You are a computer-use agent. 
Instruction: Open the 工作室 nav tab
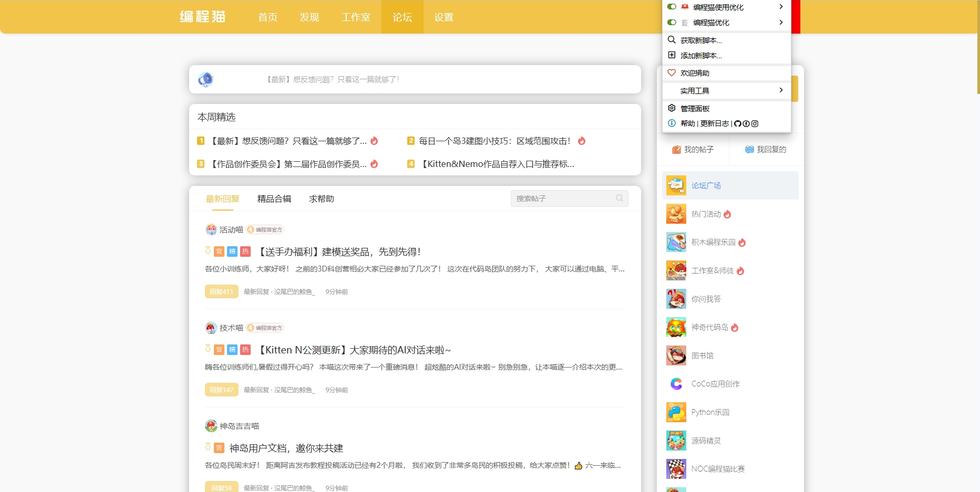356,17
